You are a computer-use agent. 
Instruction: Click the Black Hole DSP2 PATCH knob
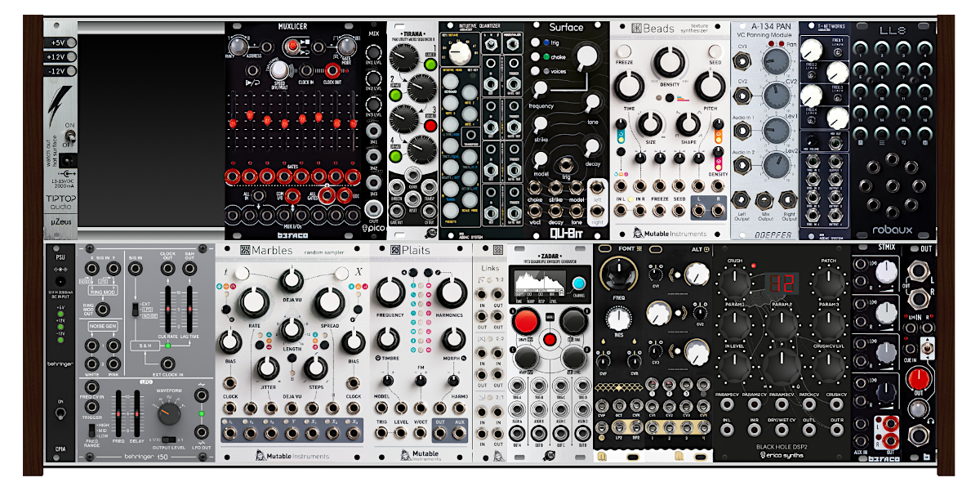coord(828,282)
